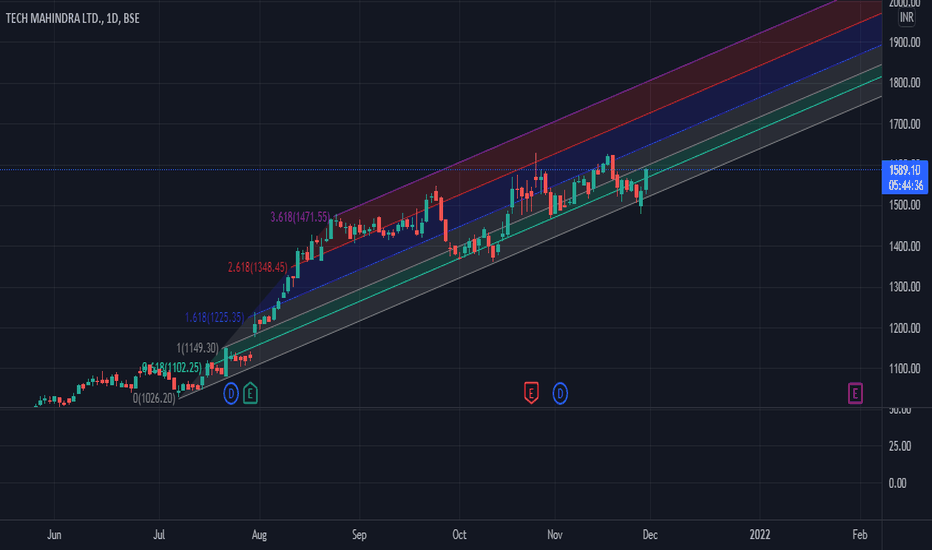Click price axis value 1100.00
The height and width of the screenshot is (550, 932).
905,369
